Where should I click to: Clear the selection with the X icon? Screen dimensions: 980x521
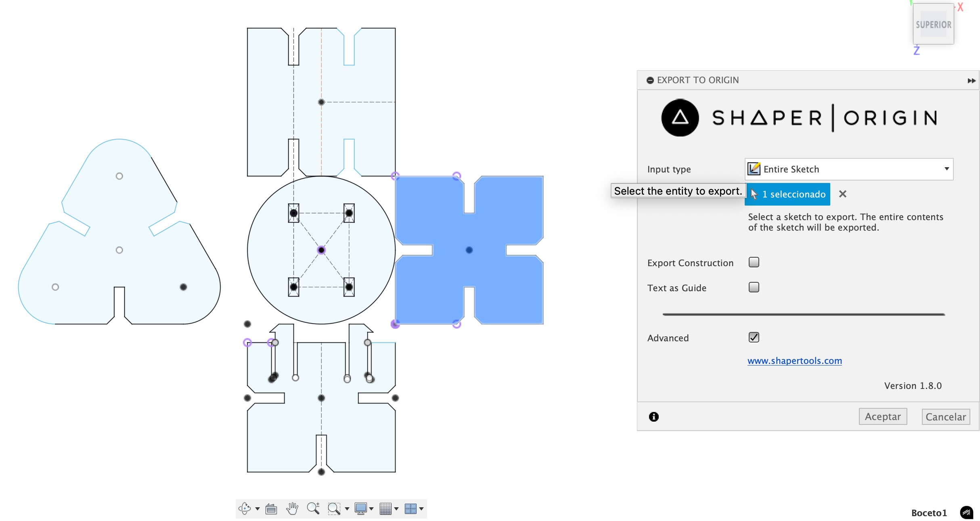[x=842, y=194]
